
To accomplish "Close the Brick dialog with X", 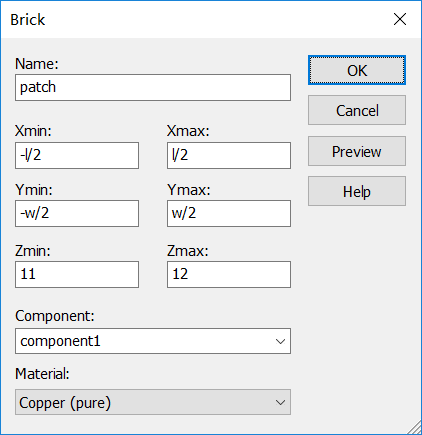I will 400,19.
